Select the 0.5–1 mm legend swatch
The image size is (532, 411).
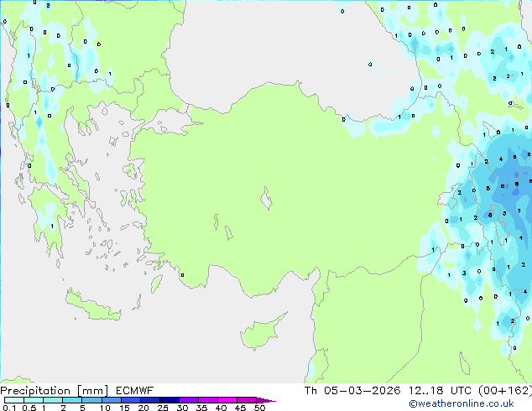34,400
